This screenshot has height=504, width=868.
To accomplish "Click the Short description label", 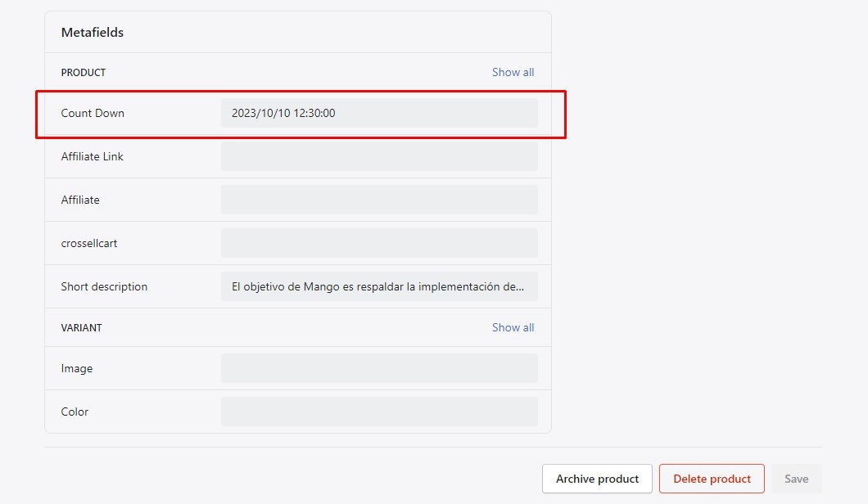I will click(104, 286).
